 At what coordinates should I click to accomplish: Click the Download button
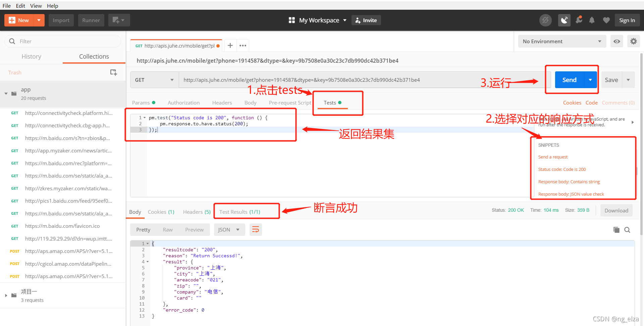(x=616, y=210)
